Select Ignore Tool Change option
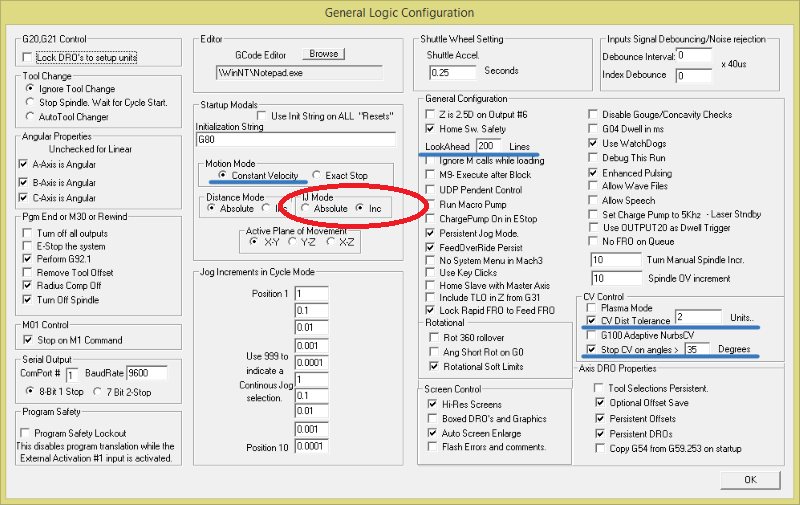 (x=30, y=88)
